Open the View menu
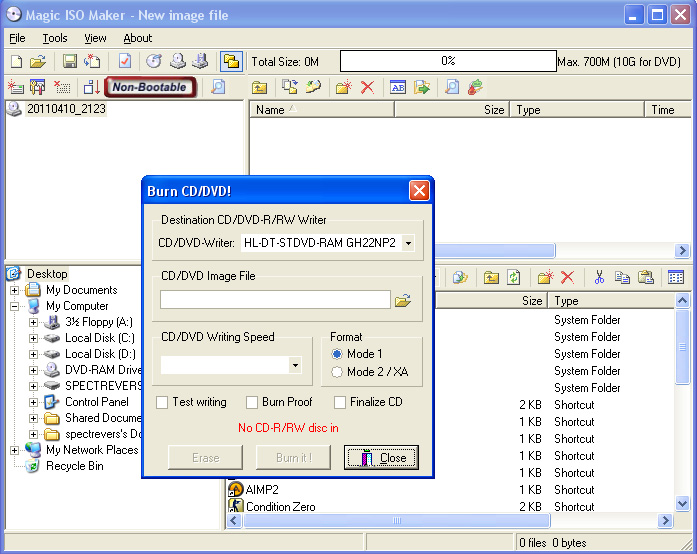This screenshot has width=697, height=554. pos(95,38)
